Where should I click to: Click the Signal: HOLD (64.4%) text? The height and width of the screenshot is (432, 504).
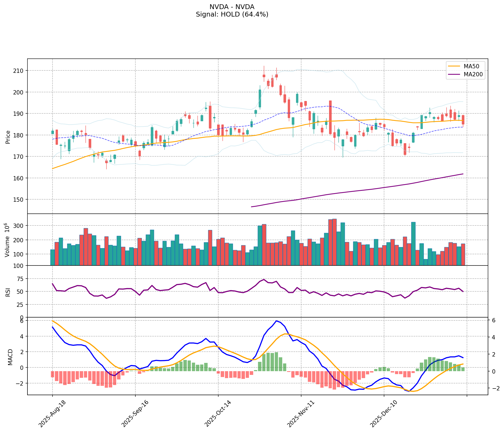pos(232,14)
